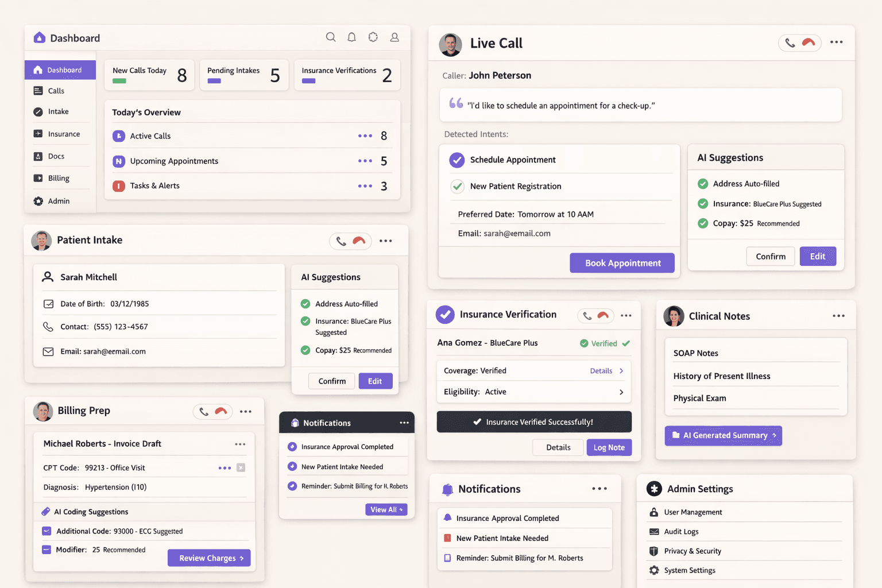Click Details button below Insurance Verified banner

[x=558, y=447]
